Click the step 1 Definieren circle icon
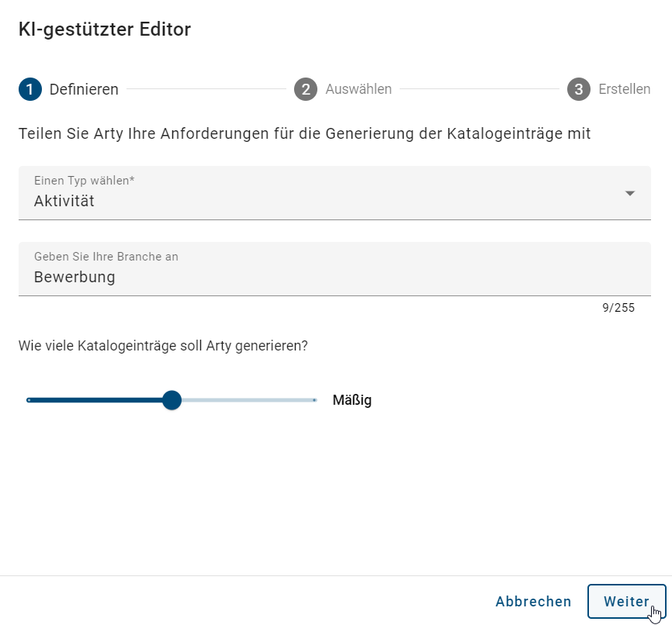Image resolution: width=672 pixels, height=625 pixels. [x=29, y=89]
